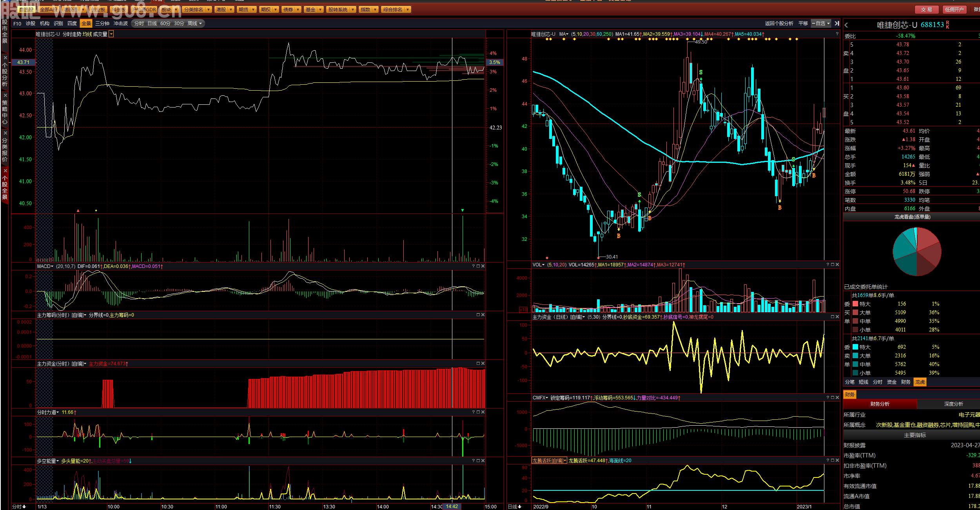Screen dimensions: 980x510
Task: Select the 自选股 toolbar button
Action: tap(27, 9)
